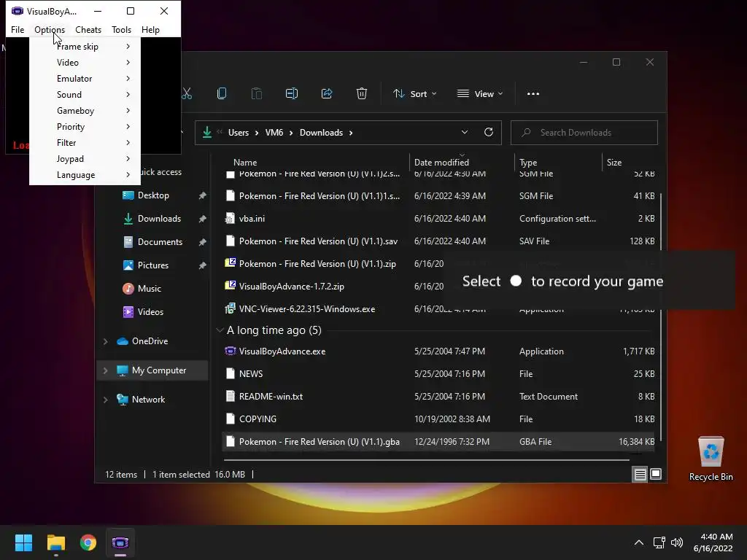Go to VM6 in the address breadcrumb

[x=274, y=133]
